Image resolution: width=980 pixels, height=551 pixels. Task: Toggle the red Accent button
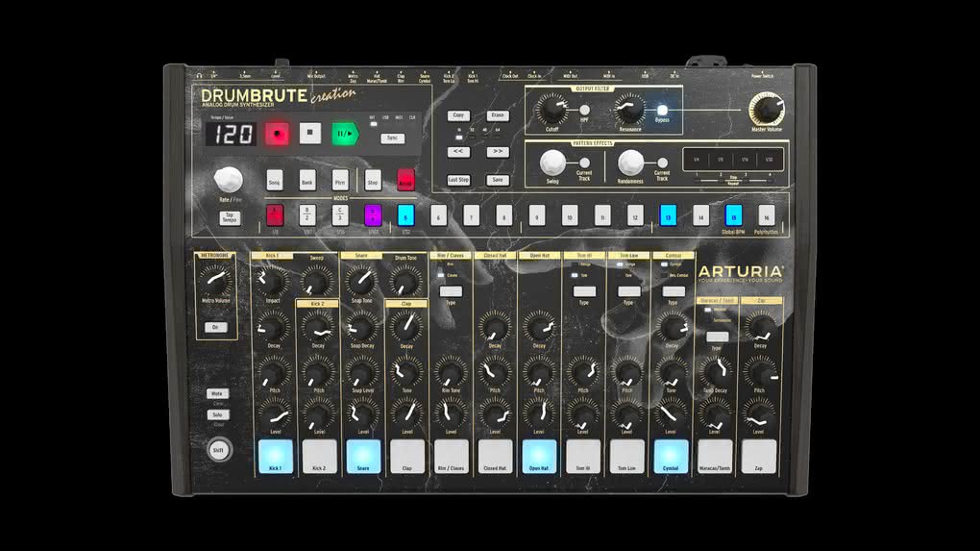405,181
